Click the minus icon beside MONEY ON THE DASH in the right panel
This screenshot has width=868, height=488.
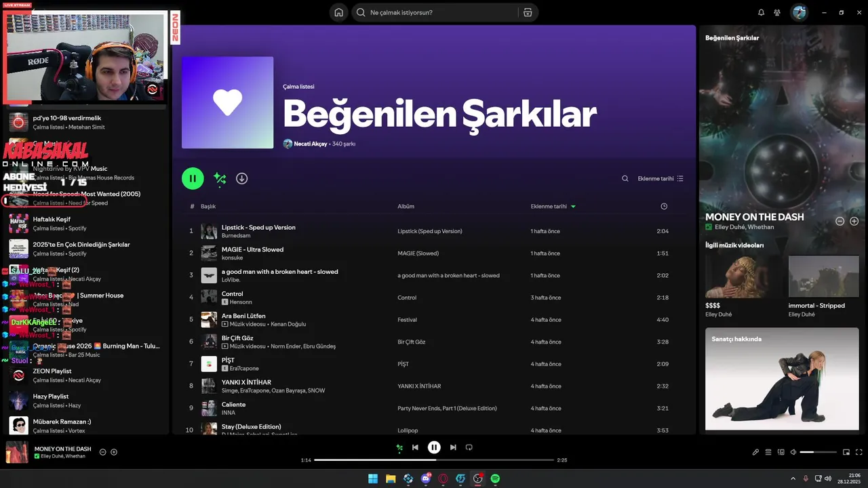(x=840, y=221)
